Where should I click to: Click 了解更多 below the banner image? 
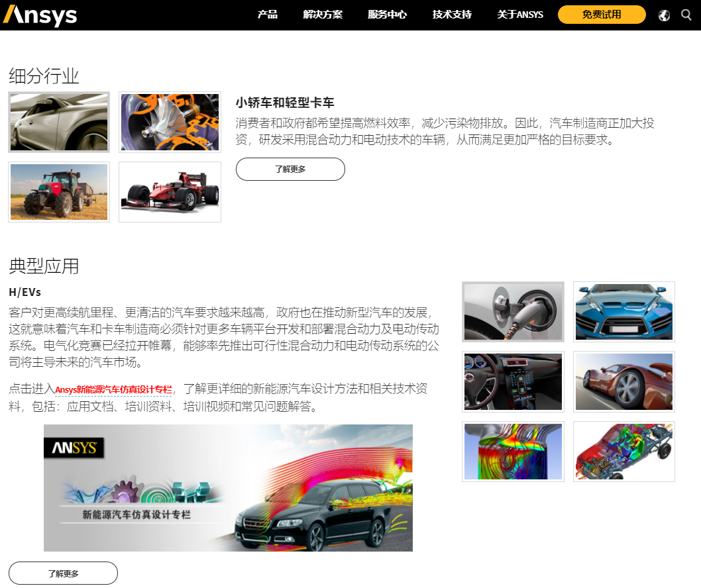coord(64,573)
